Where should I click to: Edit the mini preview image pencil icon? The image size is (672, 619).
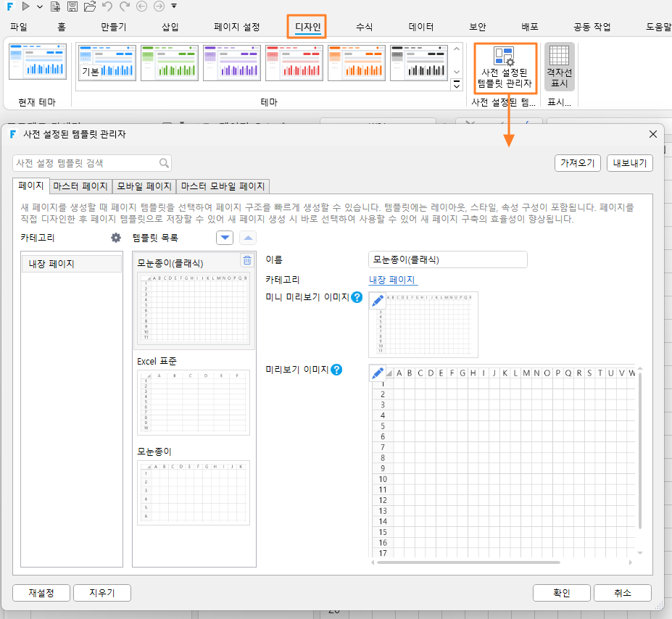tap(377, 301)
